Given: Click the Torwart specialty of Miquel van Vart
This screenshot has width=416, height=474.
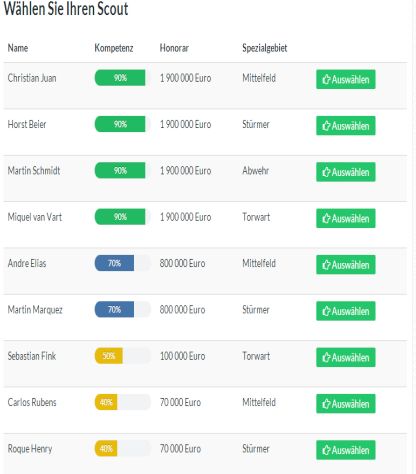Looking at the screenshot, I should [x=256, y=217].
